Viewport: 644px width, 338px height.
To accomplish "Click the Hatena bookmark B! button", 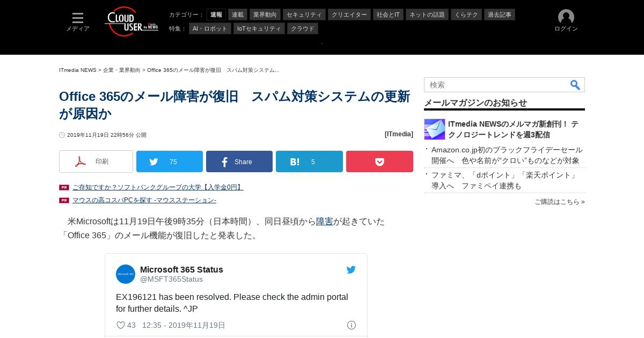I will [309, 161].
